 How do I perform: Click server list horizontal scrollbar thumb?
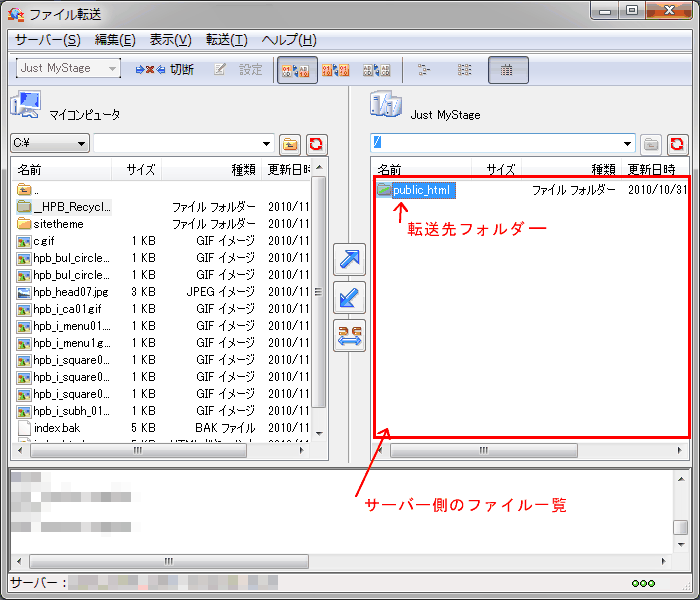coord(484,450)
